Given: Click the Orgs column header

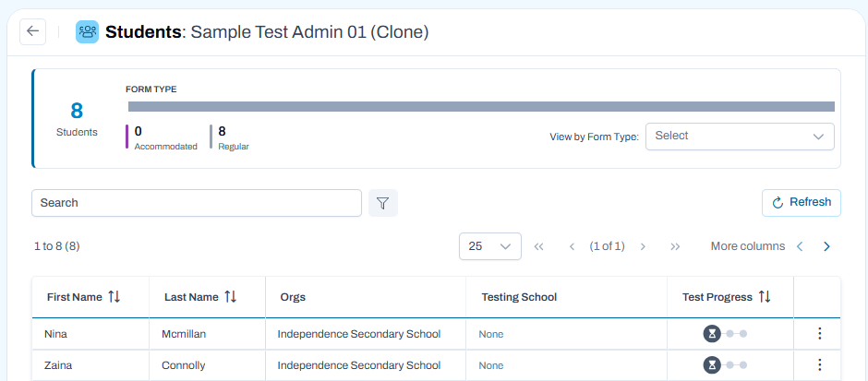Looking at the screenshot, I should 293,297.
